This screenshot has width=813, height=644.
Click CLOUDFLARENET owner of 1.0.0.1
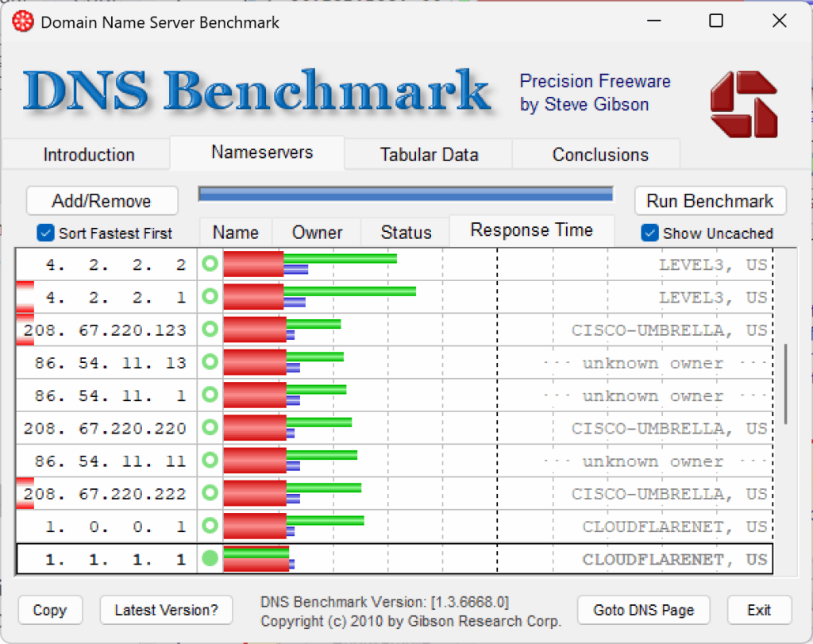click(675, 526)
